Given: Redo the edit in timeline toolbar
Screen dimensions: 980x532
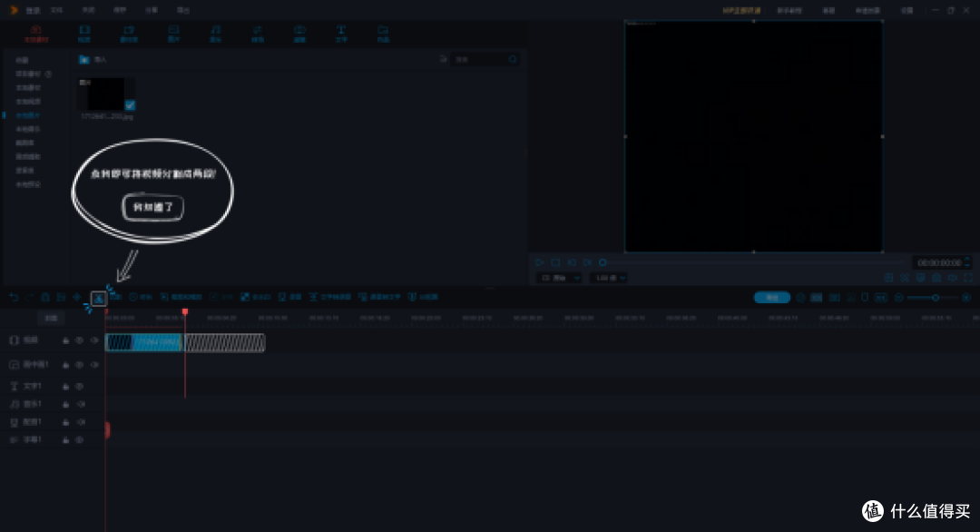Looking at the screenshot, I should [x=29, y=298].
